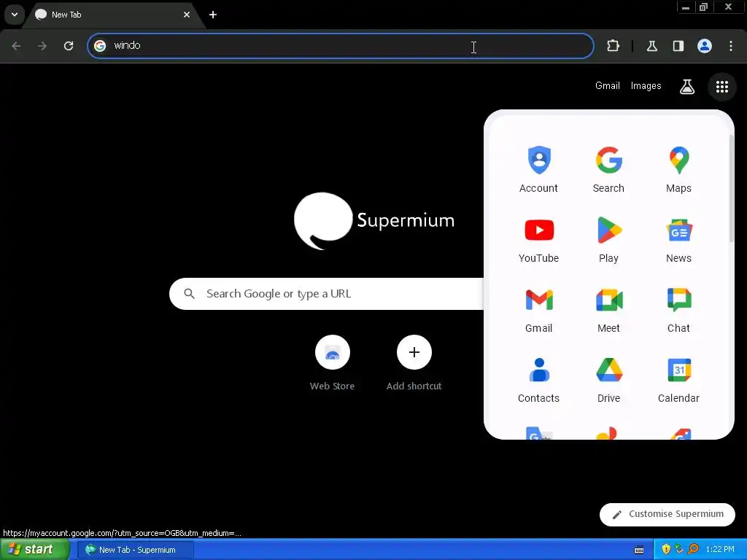
Task: Open Google Play app
Action: [609, 239]
